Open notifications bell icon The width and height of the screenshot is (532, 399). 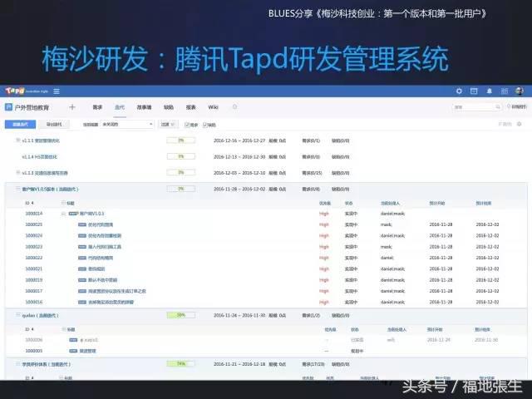tap(490, 91)
